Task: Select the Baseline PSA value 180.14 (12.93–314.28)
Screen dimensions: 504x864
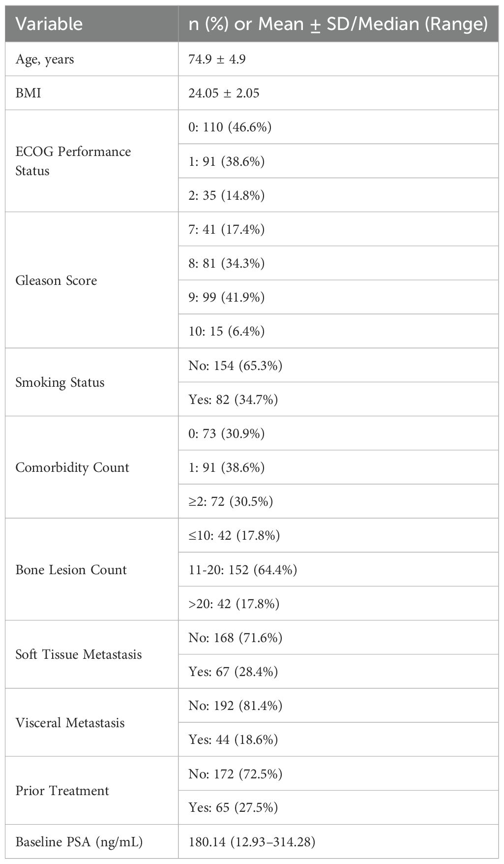Action: click(252, 842)
